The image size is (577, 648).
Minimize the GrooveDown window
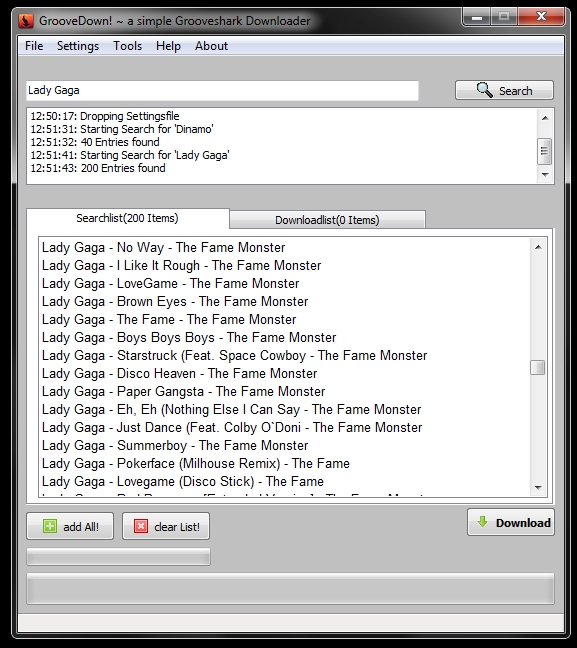[477, 17]
